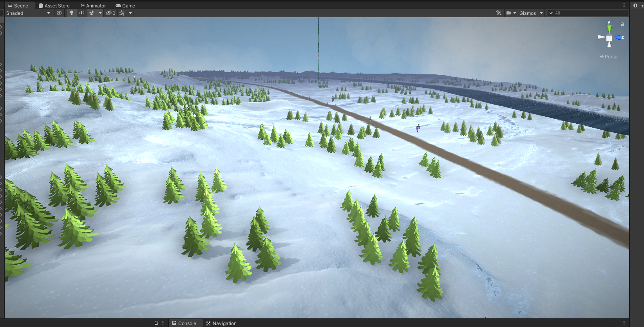Open the Asset Store tab
Viewport: 644px width, 327px height.
coord(54,5)
